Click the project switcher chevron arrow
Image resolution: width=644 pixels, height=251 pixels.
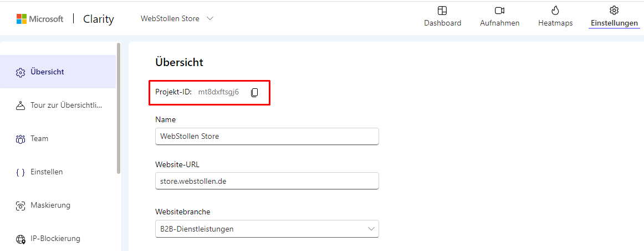pyautogui.click(x=210, y=18)
